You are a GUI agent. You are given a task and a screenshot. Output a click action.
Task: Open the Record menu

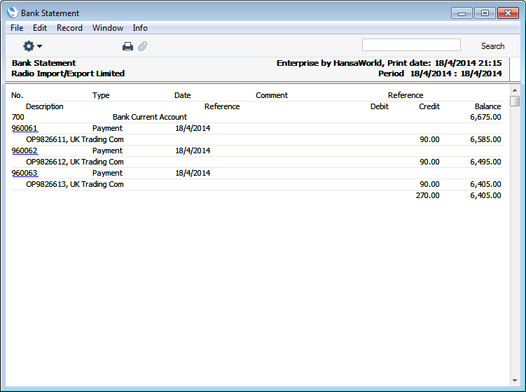(69, 28)
